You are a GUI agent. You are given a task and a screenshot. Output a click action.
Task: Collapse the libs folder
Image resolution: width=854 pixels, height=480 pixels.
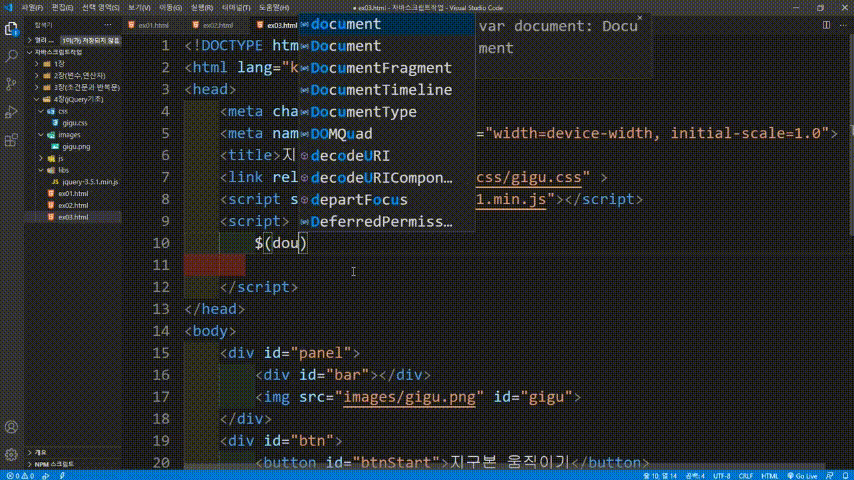tap(73, 170)
